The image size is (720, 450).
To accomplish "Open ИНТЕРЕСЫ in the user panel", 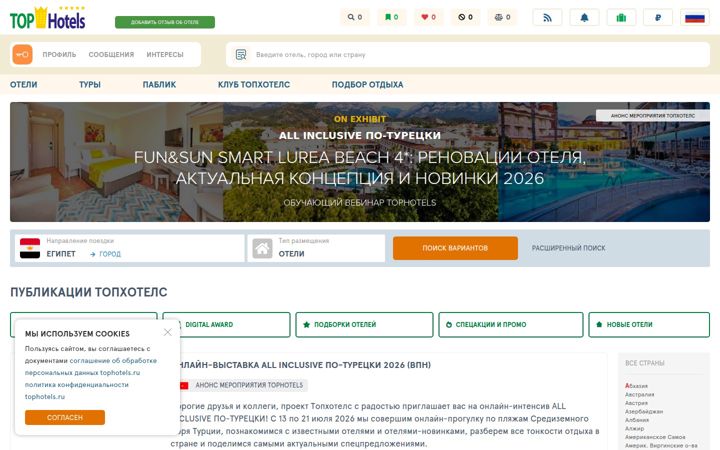I will click(x=165, y=54).
